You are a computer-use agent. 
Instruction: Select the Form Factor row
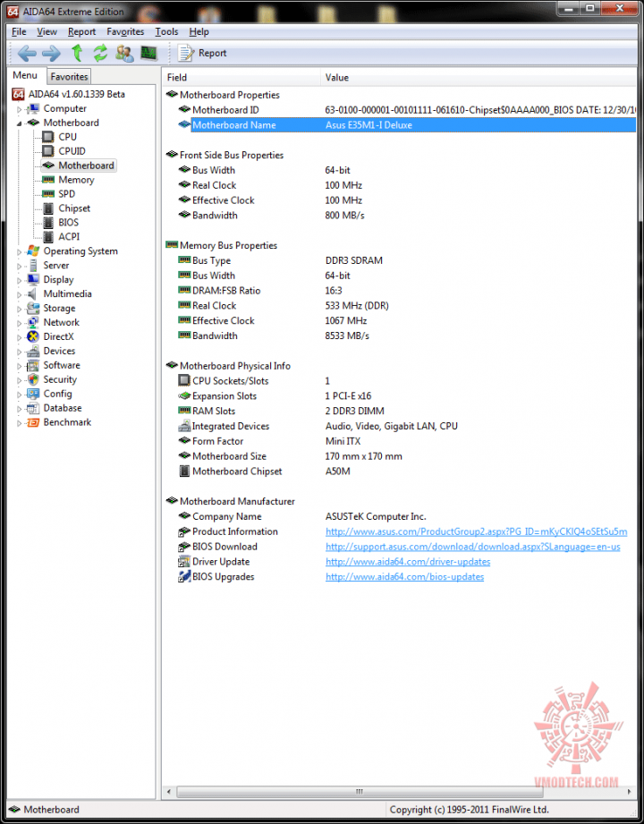[x=407, y=441]
